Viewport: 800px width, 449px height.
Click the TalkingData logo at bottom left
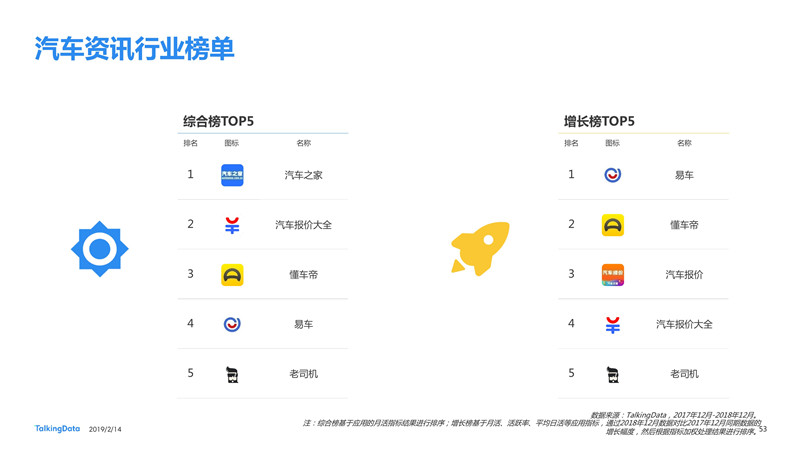point(57,429)
